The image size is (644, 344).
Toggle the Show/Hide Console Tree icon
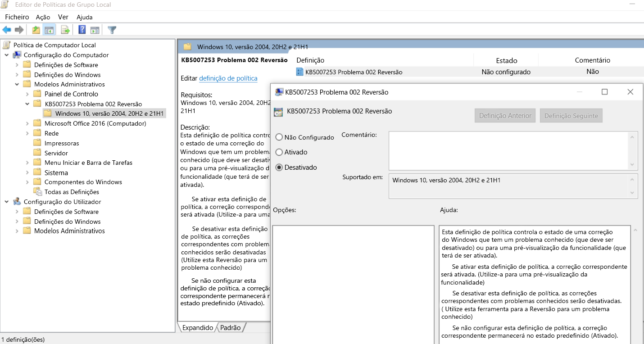tap(49, 30)
